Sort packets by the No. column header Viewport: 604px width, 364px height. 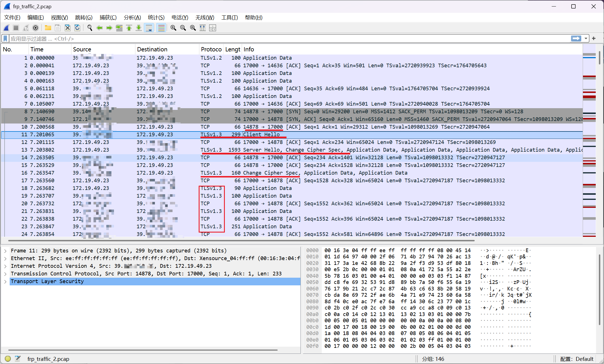15,49
